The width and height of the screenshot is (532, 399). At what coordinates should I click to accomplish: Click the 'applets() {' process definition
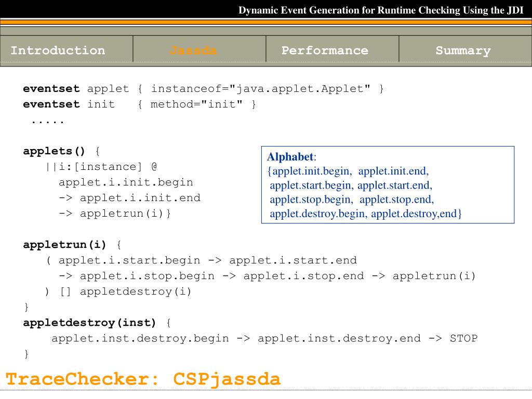(61, 151)
